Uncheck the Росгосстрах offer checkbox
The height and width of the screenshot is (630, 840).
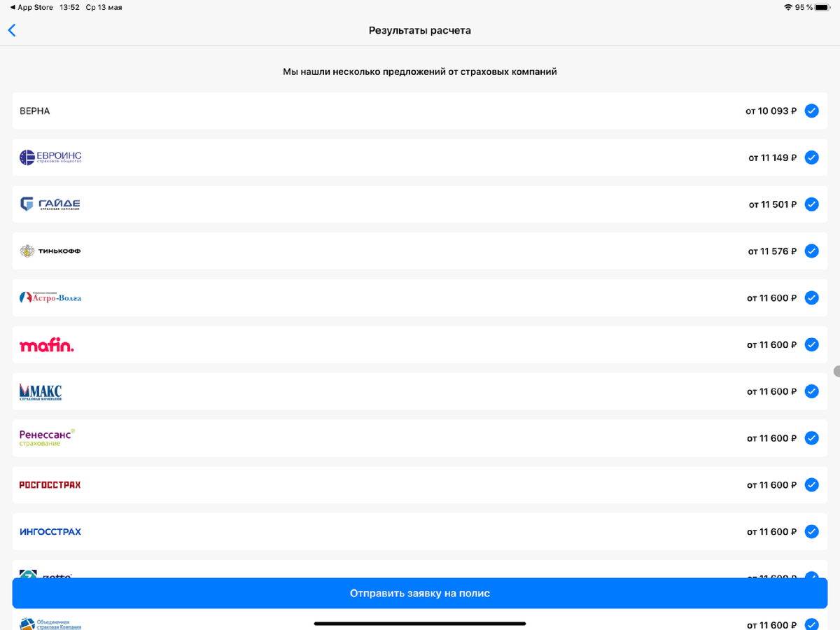point(811,484)
